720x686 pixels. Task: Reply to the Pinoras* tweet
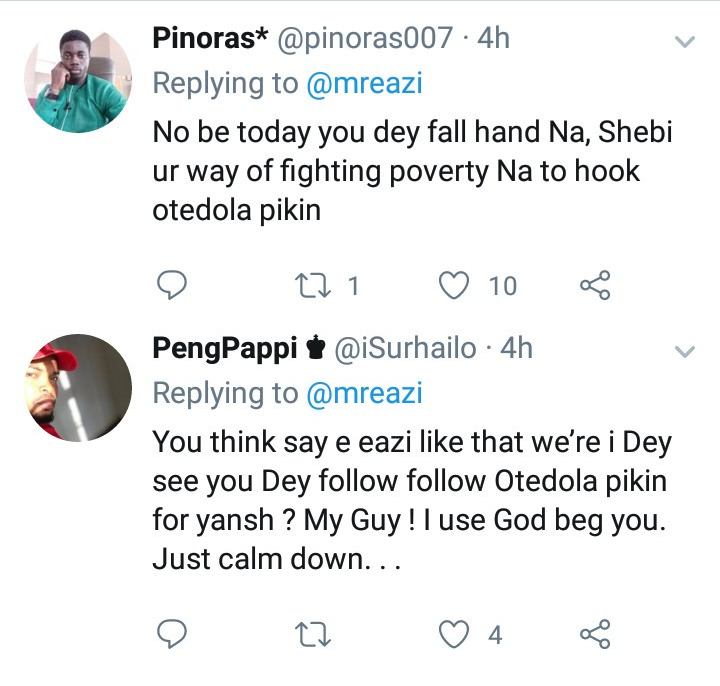point(174,286)
